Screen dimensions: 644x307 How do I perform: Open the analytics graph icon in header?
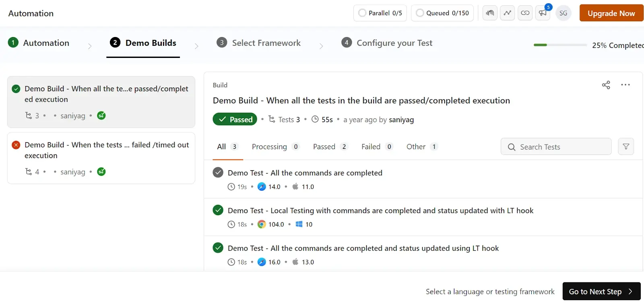507,13
